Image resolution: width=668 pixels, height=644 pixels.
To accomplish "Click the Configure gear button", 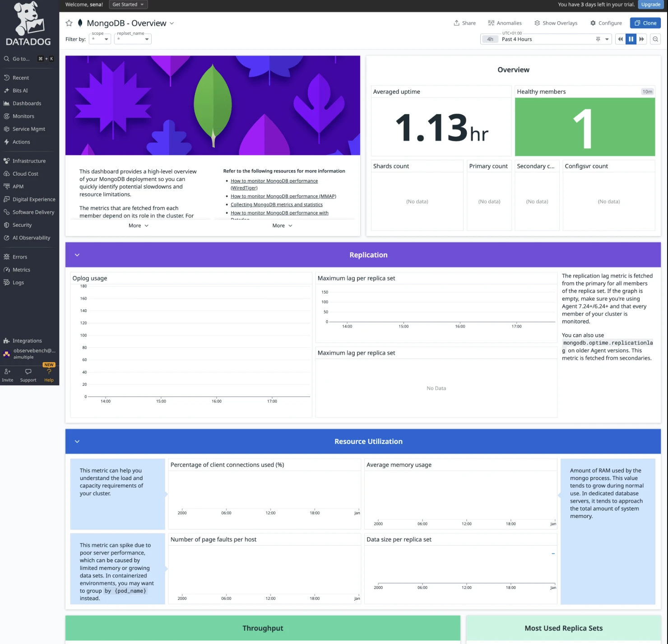I will pos(606,23).
